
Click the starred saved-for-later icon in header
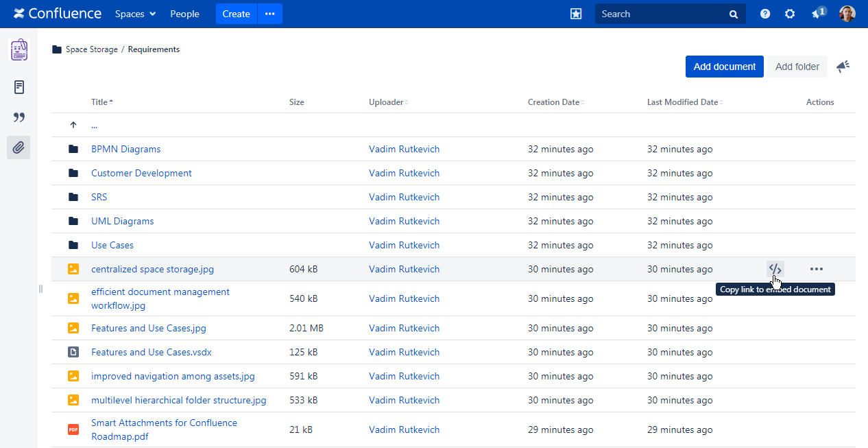point(576,14)
